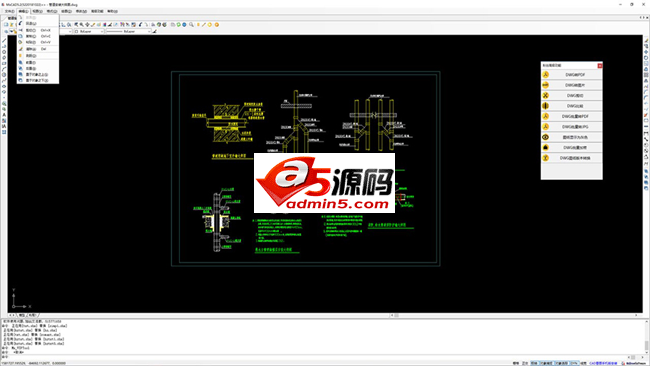
Task: Click the blue globe icon in top toolbar
Action: click(184, 24)
